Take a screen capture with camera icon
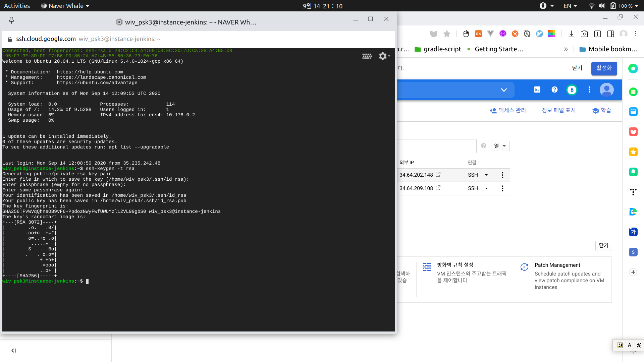The image size is (644, 362). tap(584, 34)
